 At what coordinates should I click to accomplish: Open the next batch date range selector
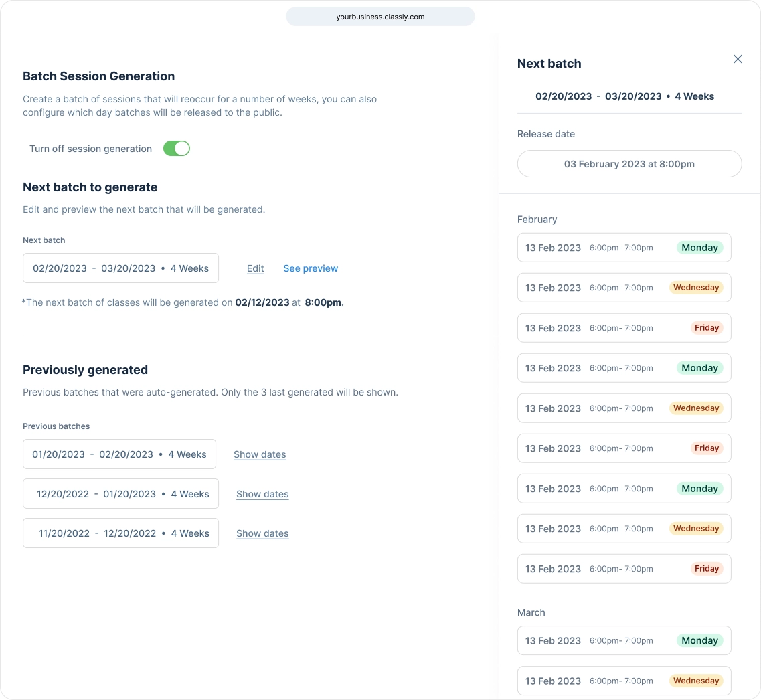coord(120,268)
